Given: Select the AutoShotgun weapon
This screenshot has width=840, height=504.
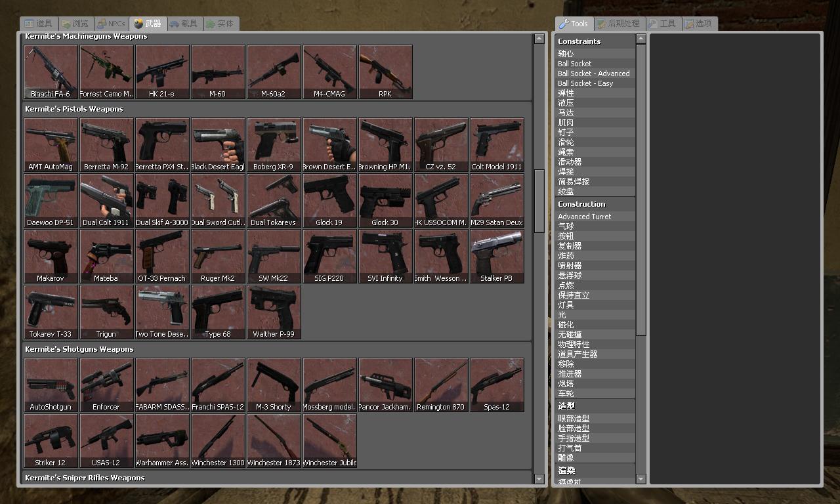Looking at the screenshot, I should (51, 385).
